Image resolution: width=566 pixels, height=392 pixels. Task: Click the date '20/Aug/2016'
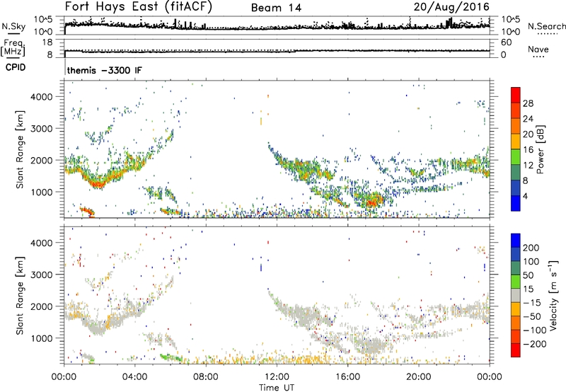pos(451,6)
